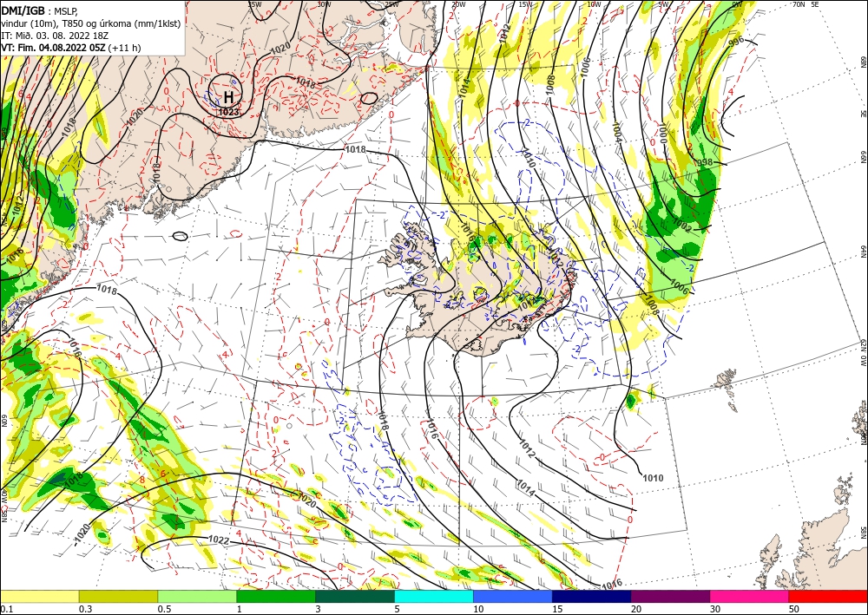Click the 1023 pressure value below H
Viewport: 868px width, 615px height.
(228, 112)
